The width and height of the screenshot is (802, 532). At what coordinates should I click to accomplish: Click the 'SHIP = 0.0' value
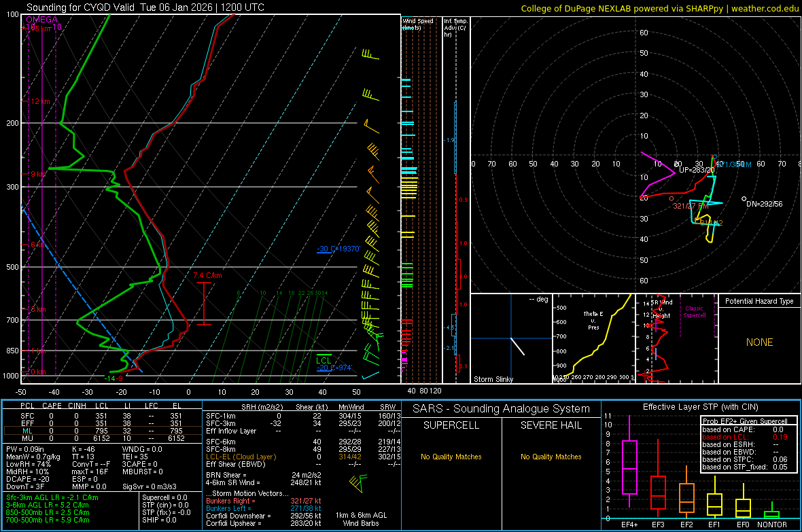click(x=159, y=520)
